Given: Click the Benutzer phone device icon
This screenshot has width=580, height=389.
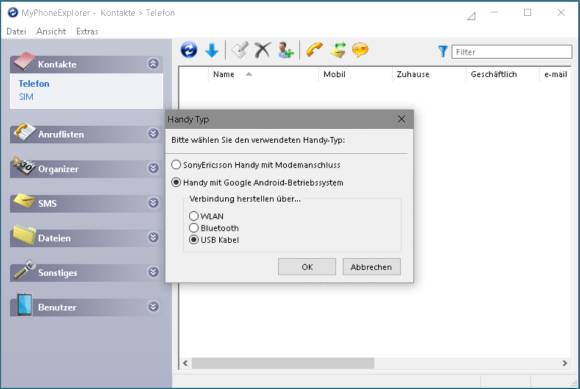Looking at the screenshot, I should click(x=24, y=305).
